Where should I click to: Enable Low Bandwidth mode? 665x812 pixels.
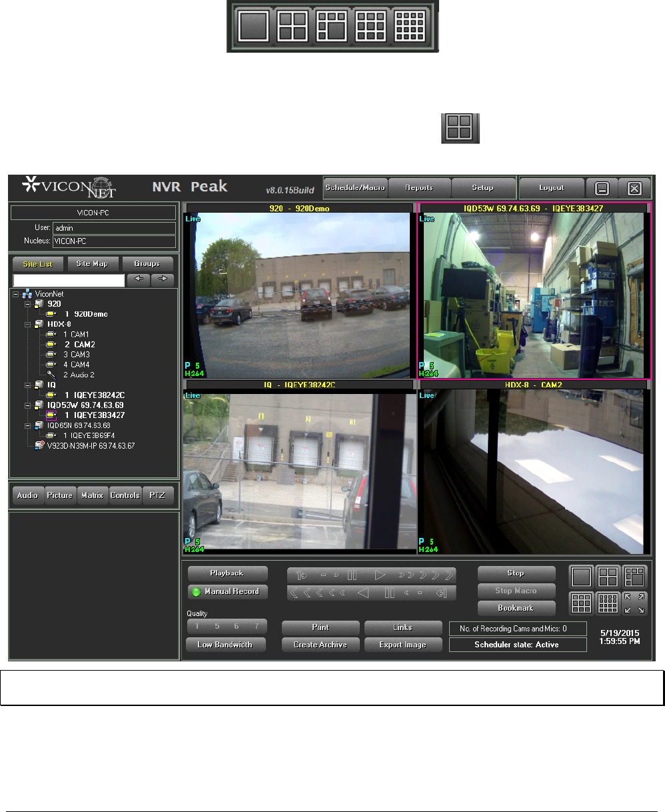point(225,645)
